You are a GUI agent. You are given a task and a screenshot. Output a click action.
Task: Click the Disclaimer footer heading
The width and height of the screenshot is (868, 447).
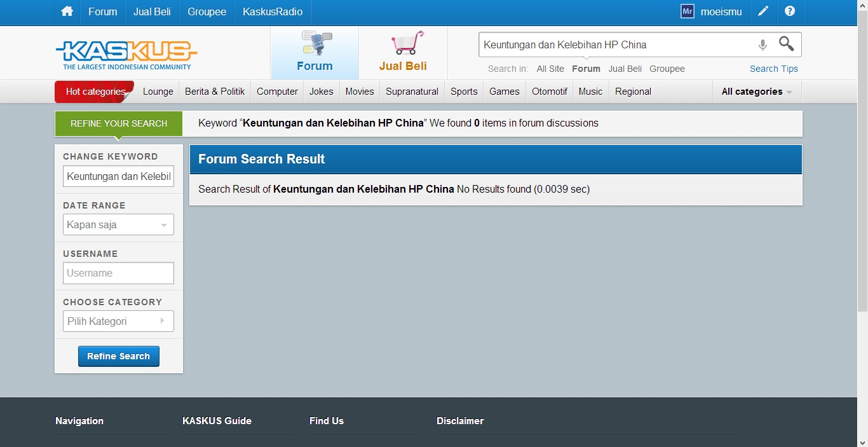point(460,421)
